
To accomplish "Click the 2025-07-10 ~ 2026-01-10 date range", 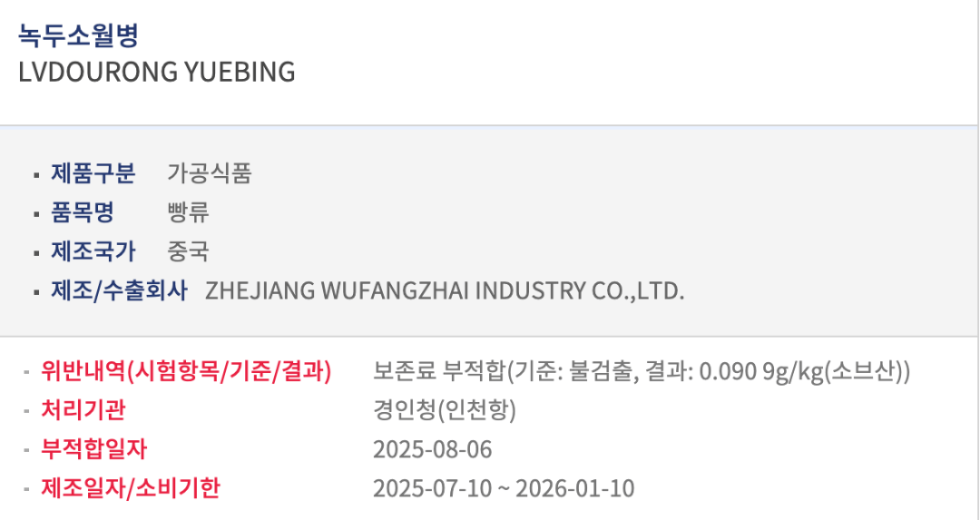I will (x=504, y=488).
